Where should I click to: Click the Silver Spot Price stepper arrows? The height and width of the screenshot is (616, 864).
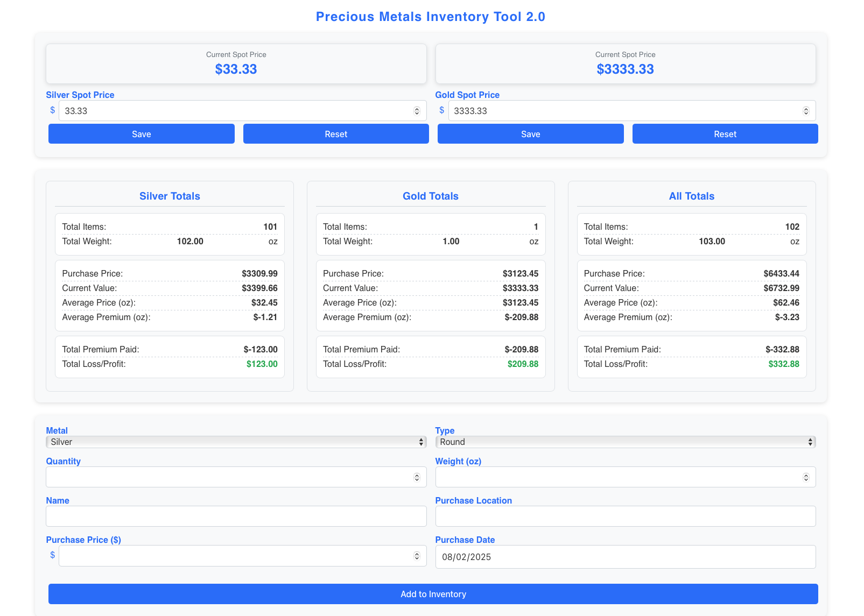tap(417, 111)
